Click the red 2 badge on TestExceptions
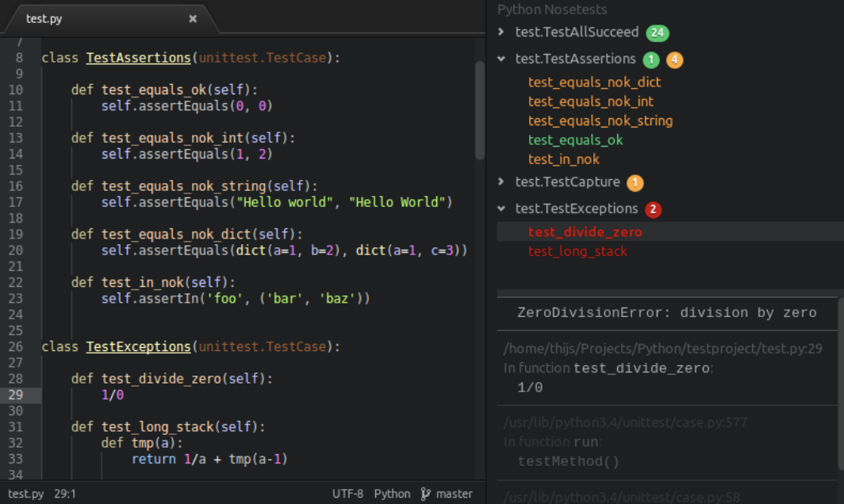This screenshot has width=844, height=504. (x=653, y=209)
